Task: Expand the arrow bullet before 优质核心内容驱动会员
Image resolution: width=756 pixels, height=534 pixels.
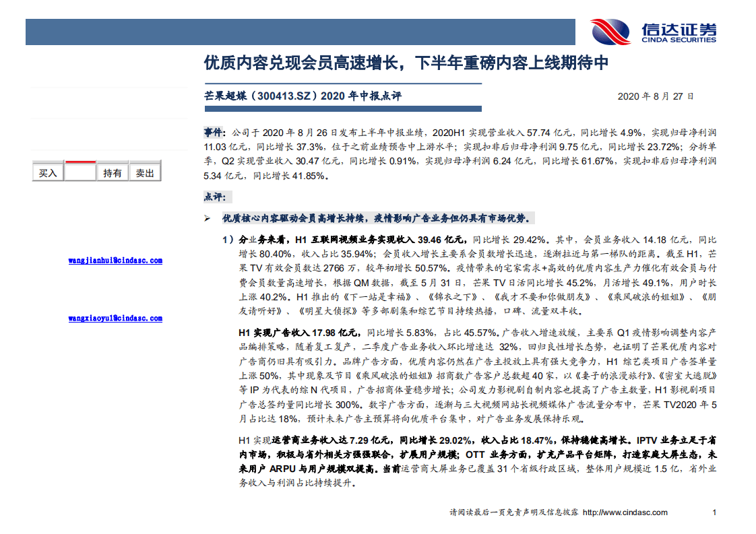Action: pos(206,218)
